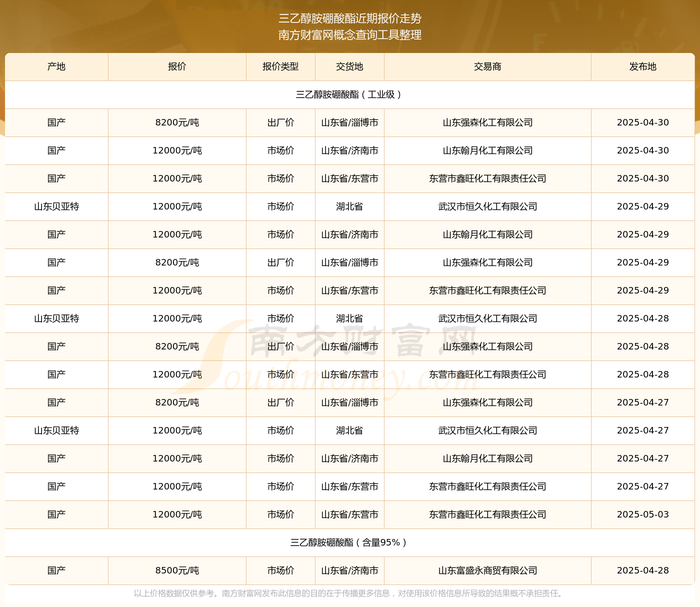Click 湖北省 in the 2025-04-29 row
The width and height of the screenshot is (700, 607).
pyautogui.click(x=349, y=206)
